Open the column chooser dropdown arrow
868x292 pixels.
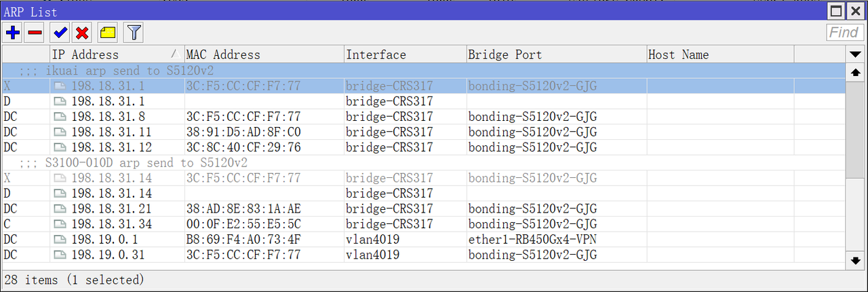(854, 55)
